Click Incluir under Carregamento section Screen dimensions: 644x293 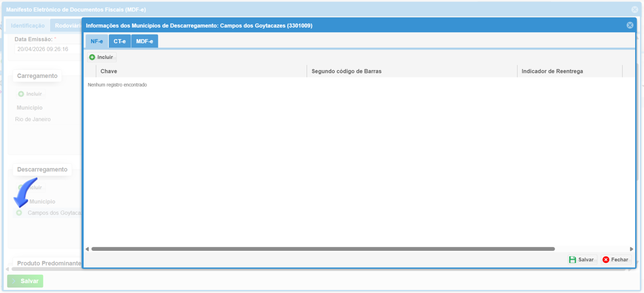click(30, 94)
